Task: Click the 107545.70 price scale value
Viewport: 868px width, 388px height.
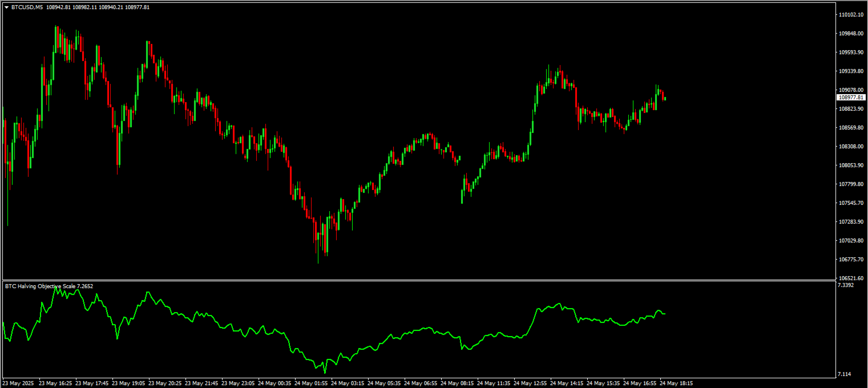Action: (x=851, y=203)
